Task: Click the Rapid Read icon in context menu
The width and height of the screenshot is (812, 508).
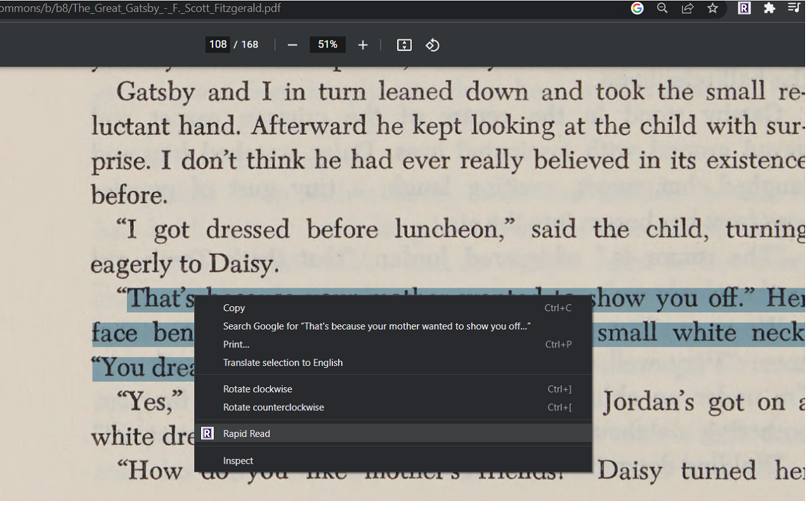Action: point(207,434)
